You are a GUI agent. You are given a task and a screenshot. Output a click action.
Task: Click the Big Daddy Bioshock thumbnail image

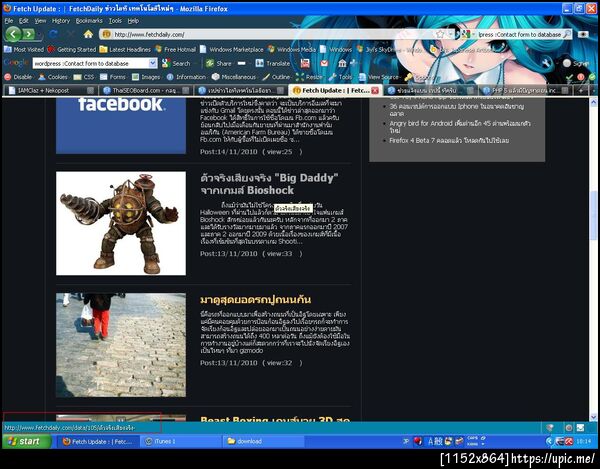click(121, 223)
